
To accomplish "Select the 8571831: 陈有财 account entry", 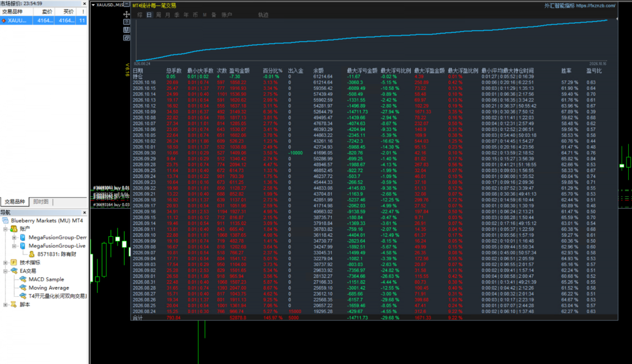I will pos(56,254).
